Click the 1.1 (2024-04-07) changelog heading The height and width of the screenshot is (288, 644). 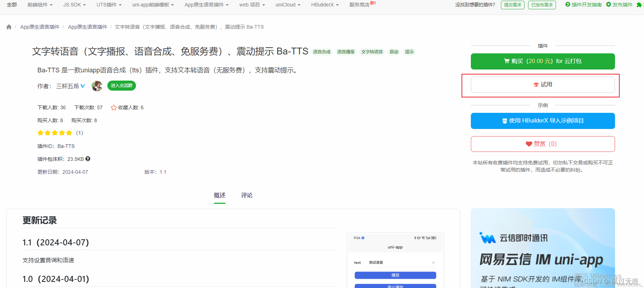coord(55,243)
